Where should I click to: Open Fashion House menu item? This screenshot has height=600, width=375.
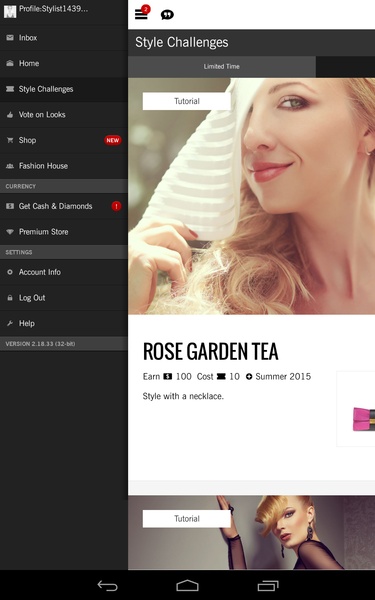(x=64, y=166)
